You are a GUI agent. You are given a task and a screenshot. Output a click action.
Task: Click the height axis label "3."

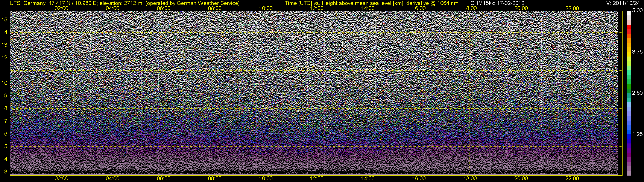6,172
